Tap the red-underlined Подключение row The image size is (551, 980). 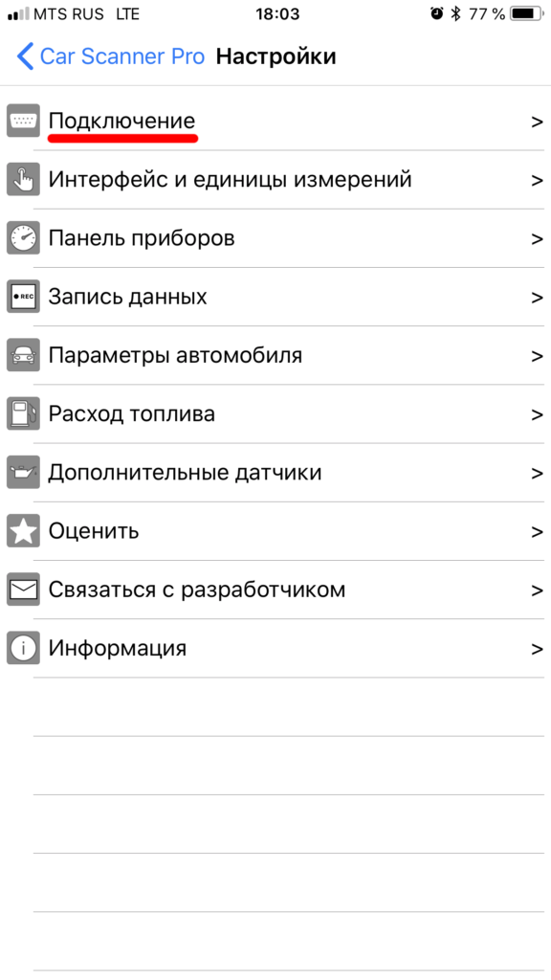click(122, 122)
